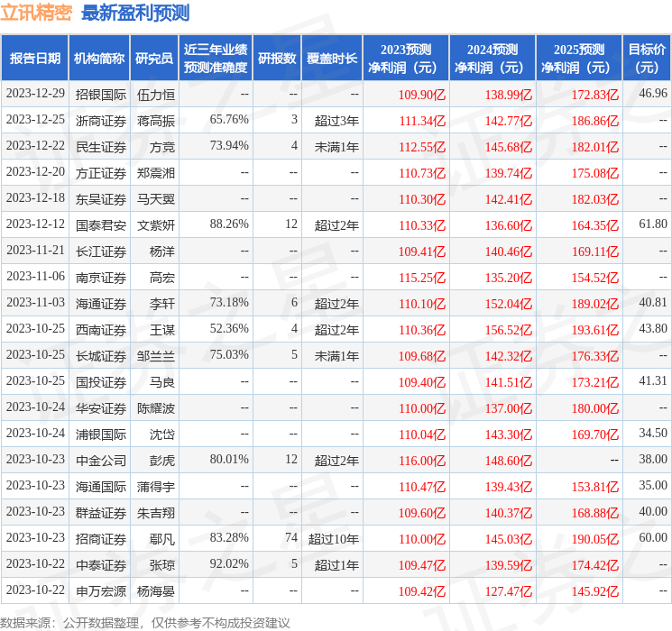The image size is (672, 631).
Task: Click the 国泰君安 institution cell
Action: (101, 225)
